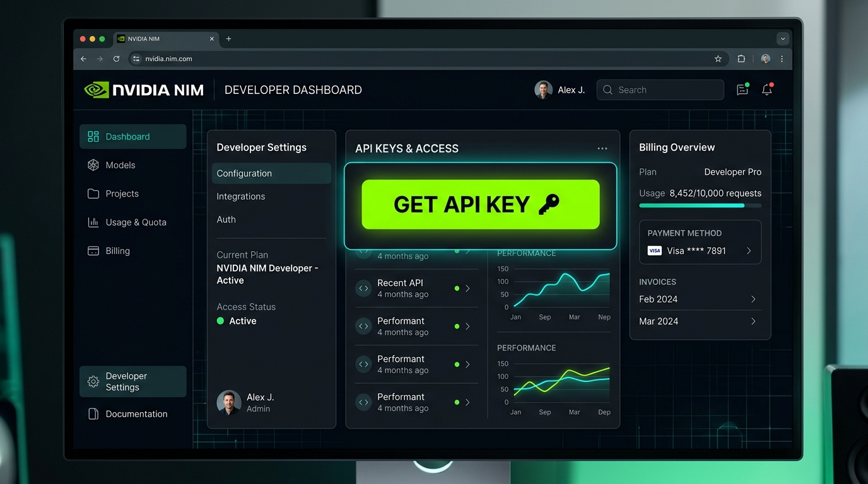This screenshot has width=868, height=484.
Task: Select Auth in Developer Settings
Action: [226, 219]
